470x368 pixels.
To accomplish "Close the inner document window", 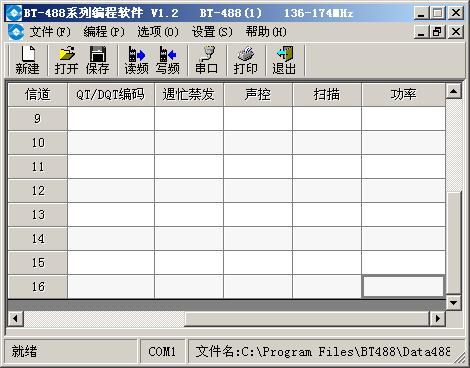I will (x=456, y=32).
